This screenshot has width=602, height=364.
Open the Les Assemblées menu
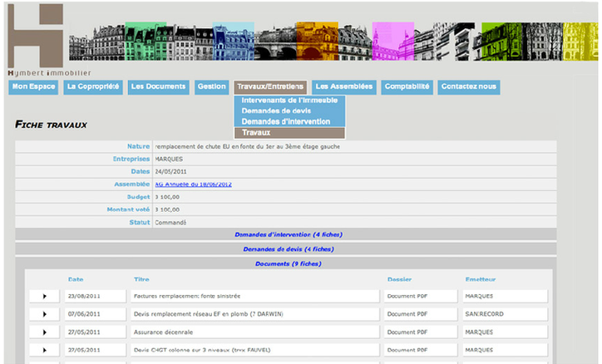[344, 87]
